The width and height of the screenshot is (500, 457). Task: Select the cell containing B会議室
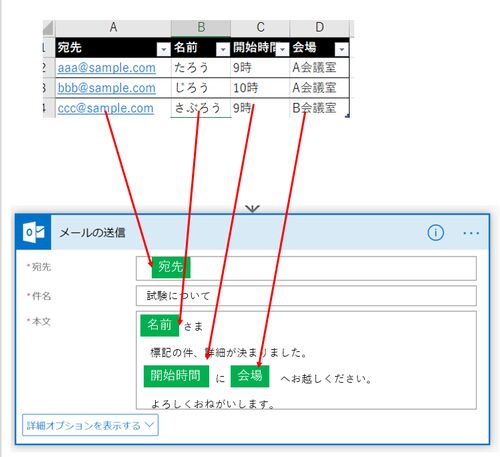(x=319, y=108)
